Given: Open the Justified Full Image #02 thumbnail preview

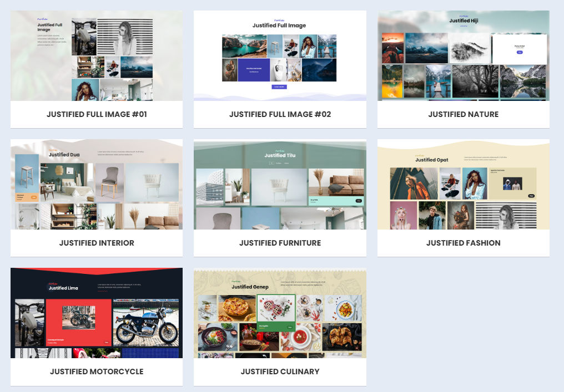Looking at the screenshot, I should [x=280, y=55].
